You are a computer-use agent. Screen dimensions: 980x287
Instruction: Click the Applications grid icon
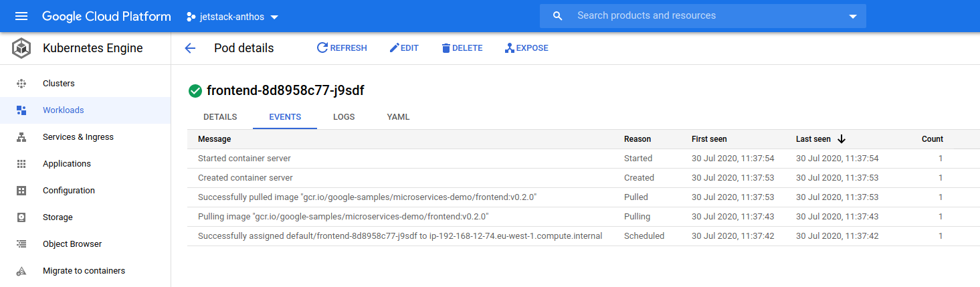tap(21, 164)
